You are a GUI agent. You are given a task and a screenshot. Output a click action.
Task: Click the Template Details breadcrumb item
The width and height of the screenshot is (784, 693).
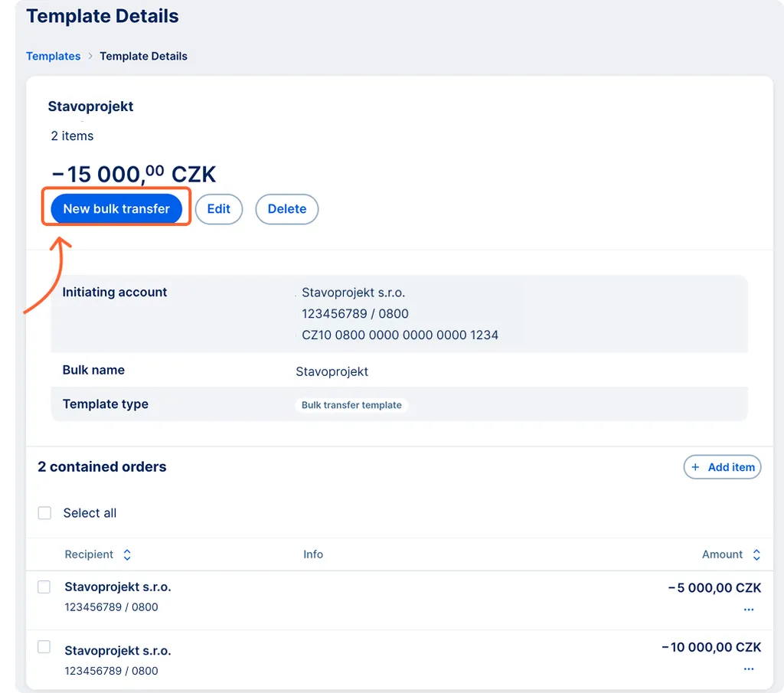point(143,56)
